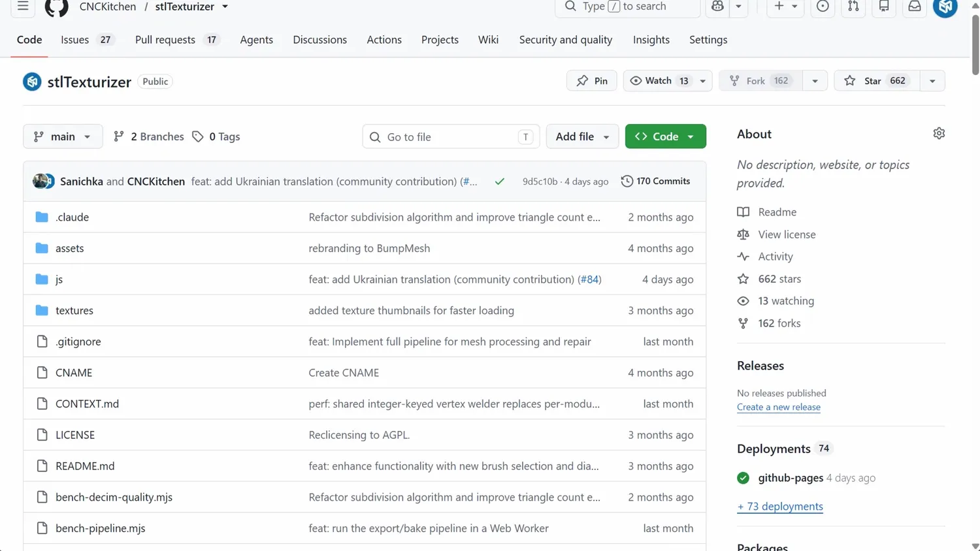Open pull requests icon in header
980x551 pixels.
pos(853,7)
